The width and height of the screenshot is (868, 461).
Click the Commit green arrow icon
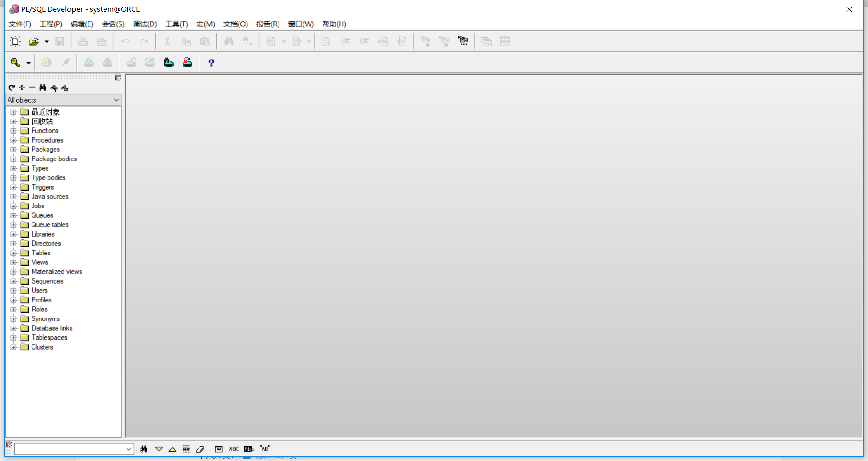click(88, 63)
